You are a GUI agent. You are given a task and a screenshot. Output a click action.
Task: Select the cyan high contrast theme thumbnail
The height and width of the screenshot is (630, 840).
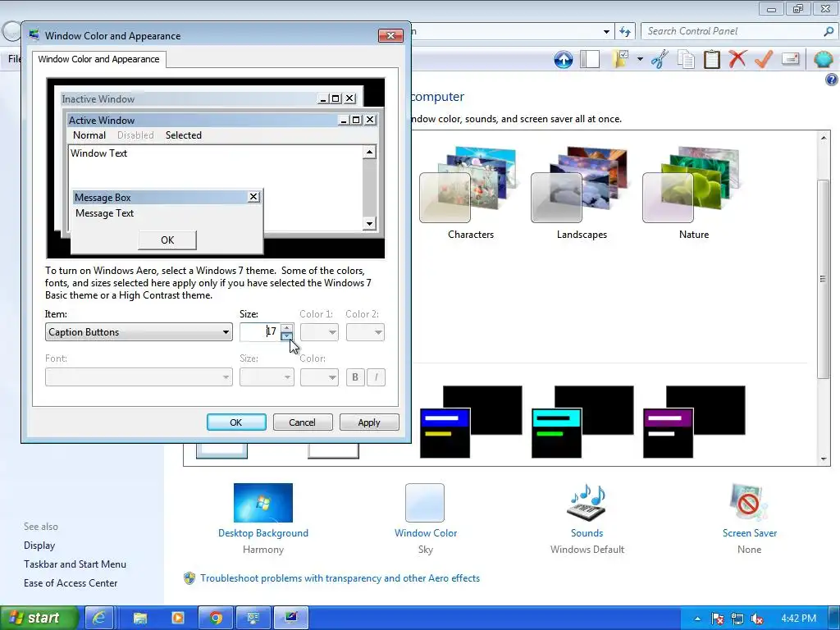582,422
